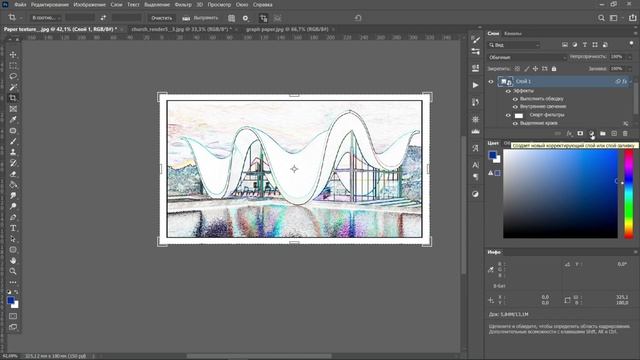Click the new adjustment layer icon
The image size is (640, 360).
(x=591, y=133)
